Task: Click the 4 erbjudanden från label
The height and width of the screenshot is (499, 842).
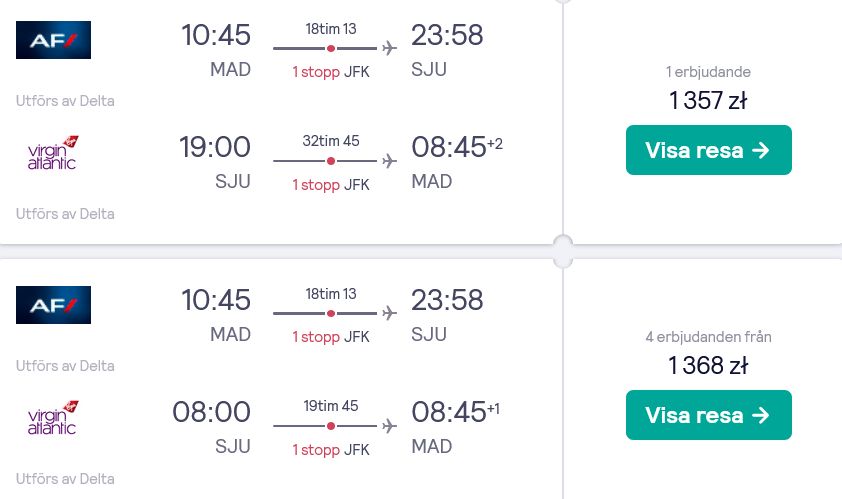Action: click(708, 337)
